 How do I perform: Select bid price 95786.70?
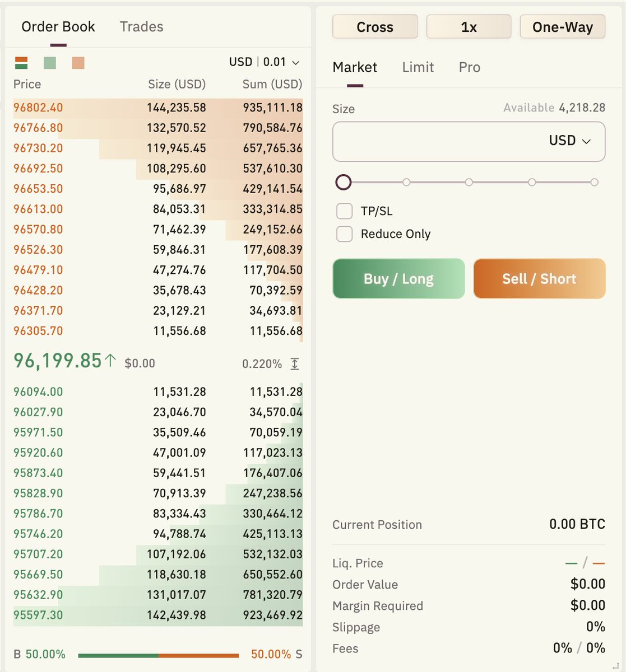coord(38,514)
